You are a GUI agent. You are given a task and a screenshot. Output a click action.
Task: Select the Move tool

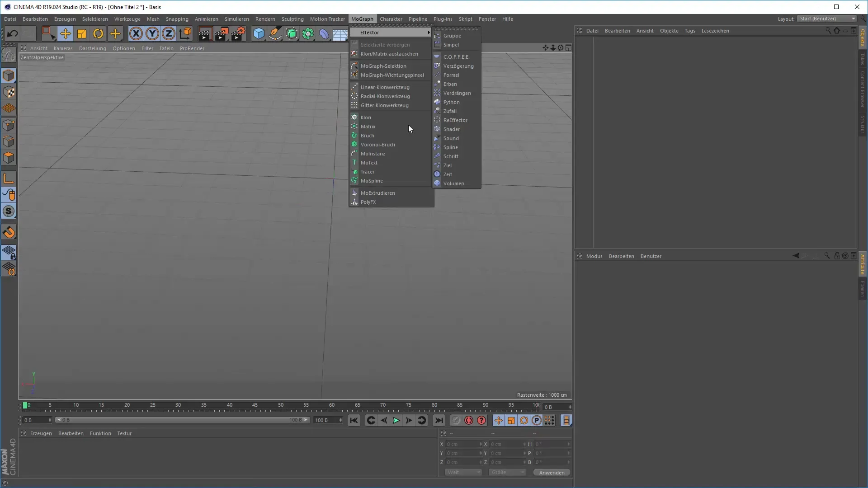point(65,33)
